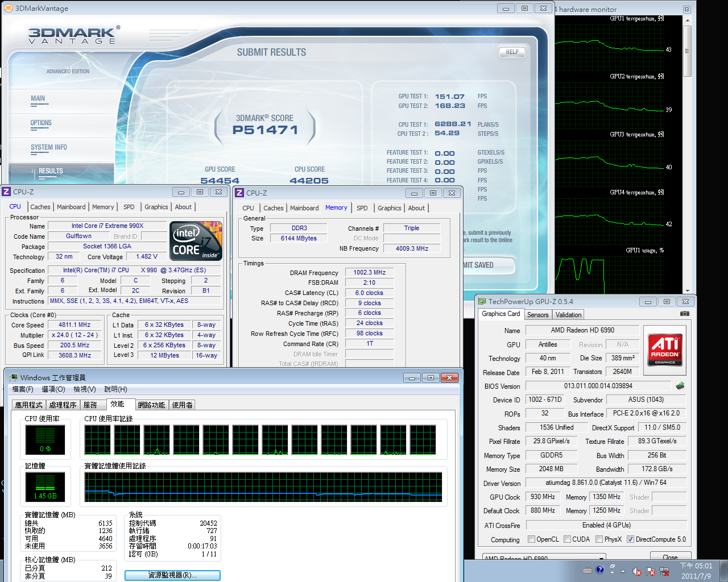
Task: Click GPU-Z title bar application icon
Action: point(482,301)
